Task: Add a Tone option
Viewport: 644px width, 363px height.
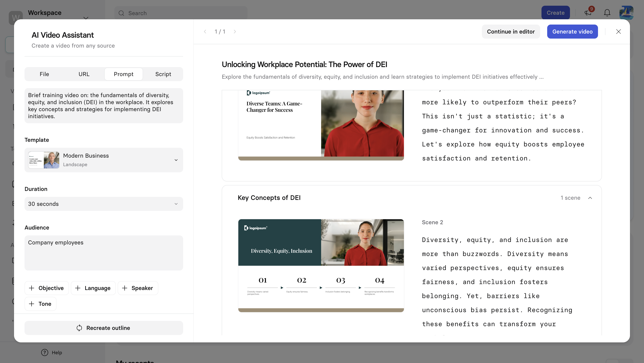Action: point(40,304)
